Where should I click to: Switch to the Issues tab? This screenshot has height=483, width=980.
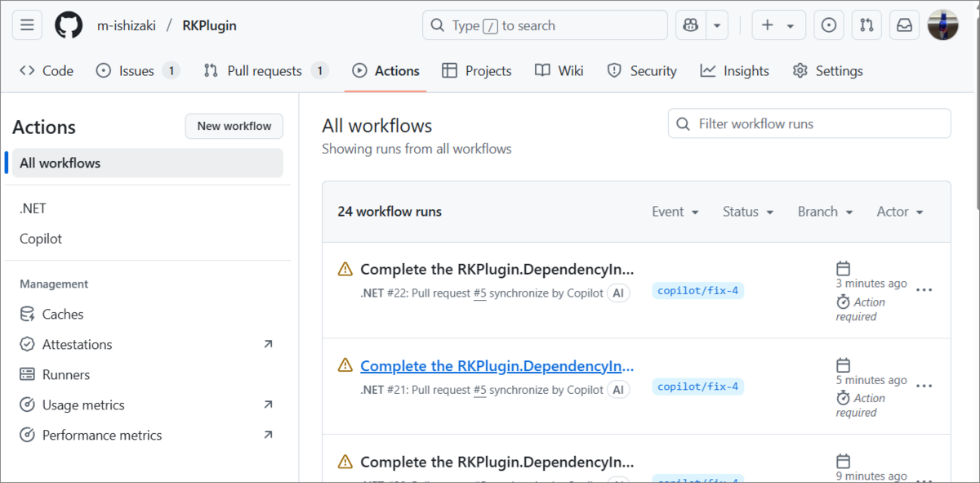point(137,71)
